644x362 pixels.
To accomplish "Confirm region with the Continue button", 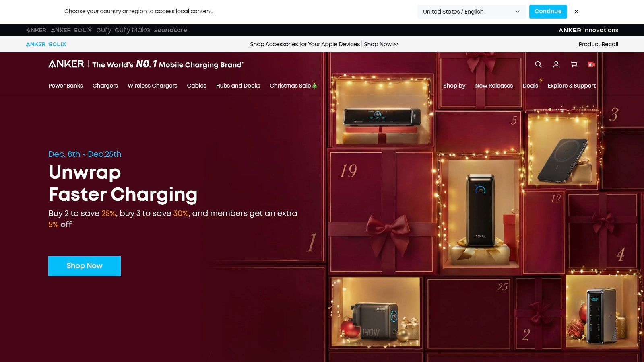I will click(548, 12).
